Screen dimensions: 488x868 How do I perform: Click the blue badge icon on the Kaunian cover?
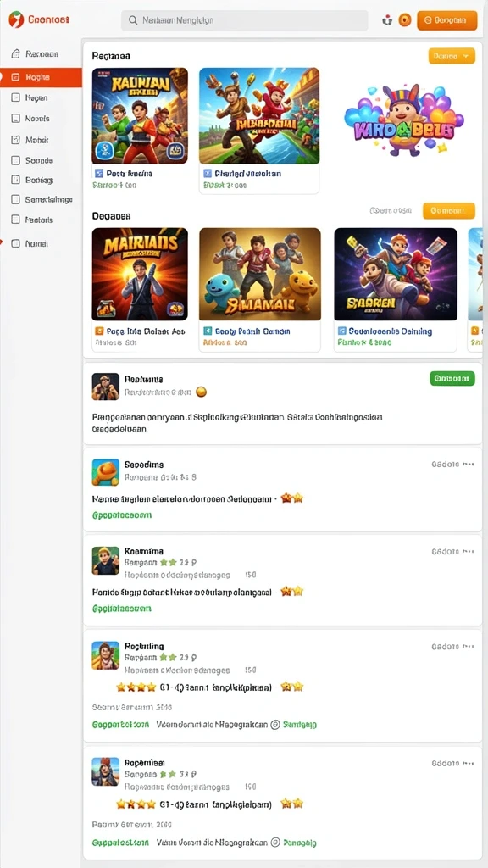(x=104, y=150)
